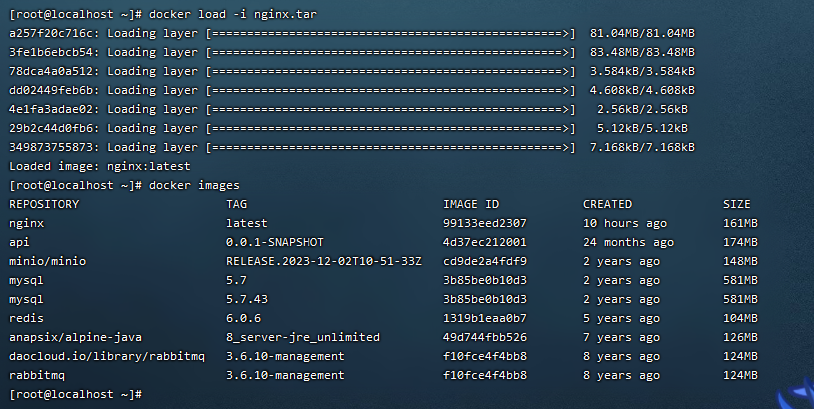This screenshot has width=814, height=409.
Task: Click image ID 4d37ec212001
Action: (485, 242)
